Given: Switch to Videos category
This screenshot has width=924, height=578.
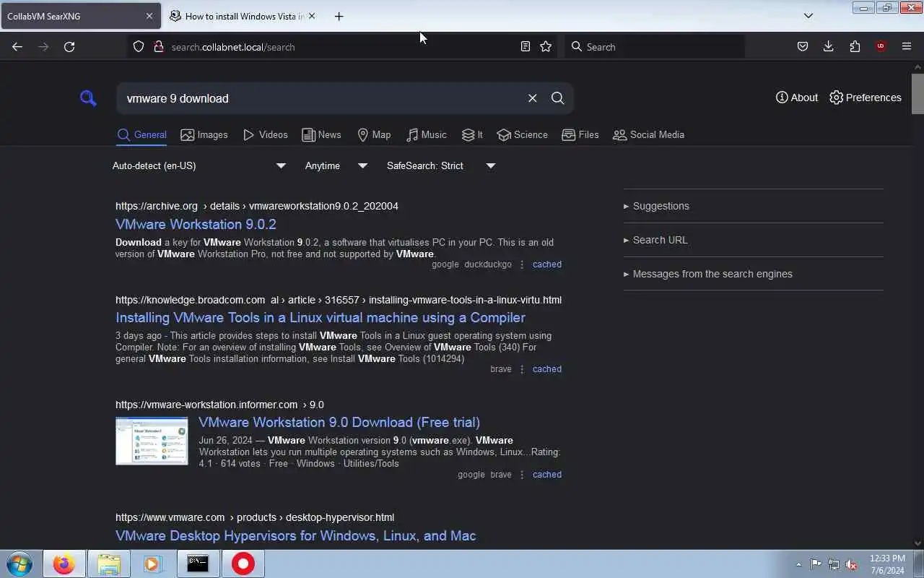Looking at the screenshot, I should 265,134.
